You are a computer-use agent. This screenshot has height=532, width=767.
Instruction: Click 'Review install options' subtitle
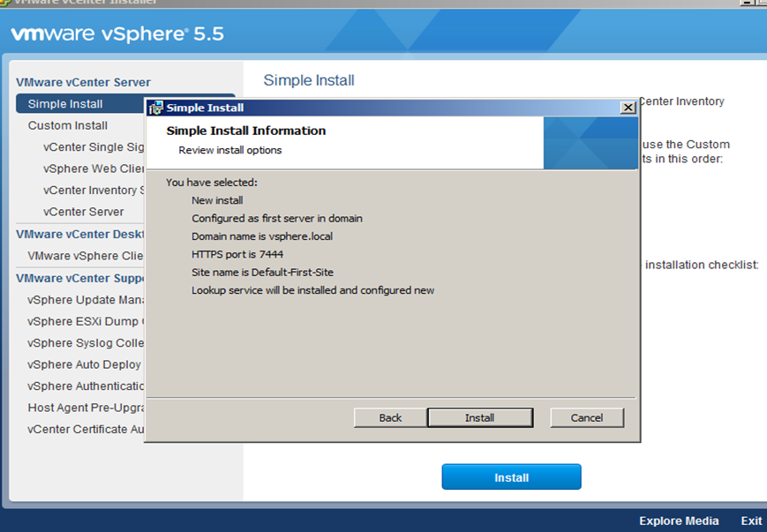[229, 150]
